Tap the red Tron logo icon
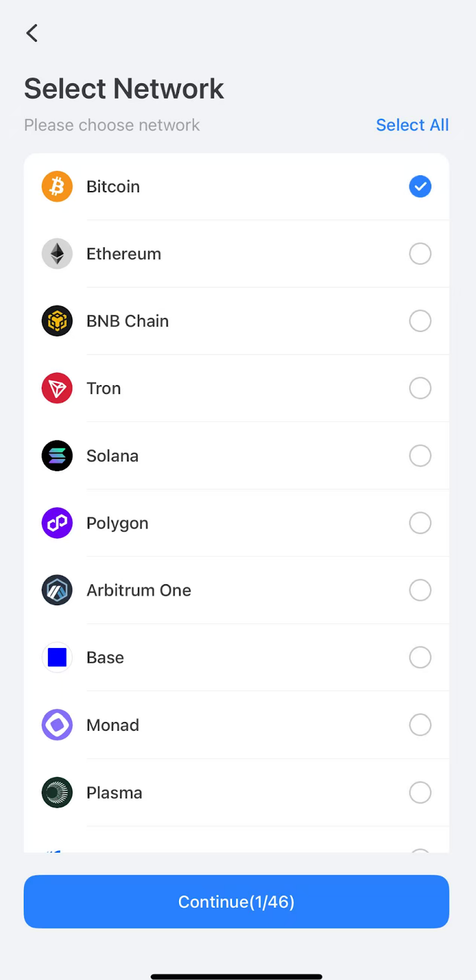This screenshot has width=476, height=980. click(57, 388)
